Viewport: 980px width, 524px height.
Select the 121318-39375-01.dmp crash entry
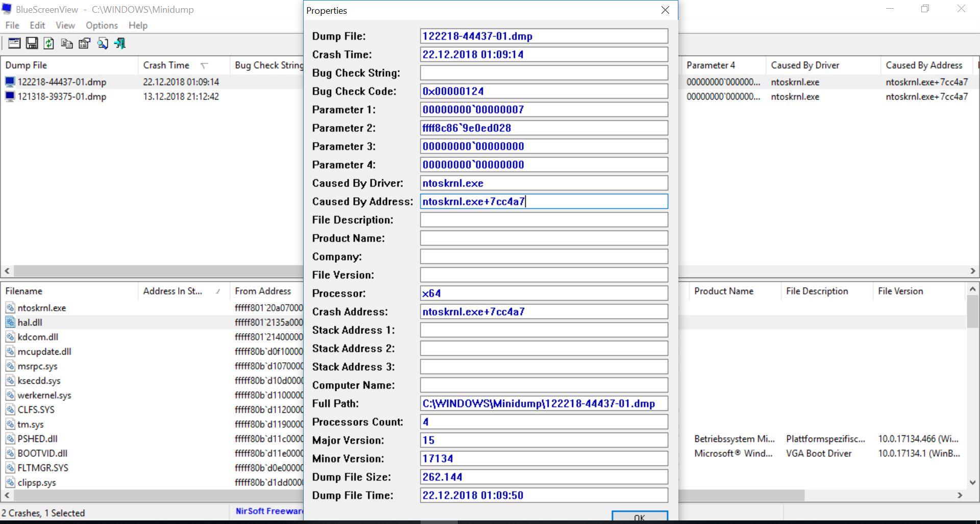pos(62,97)
